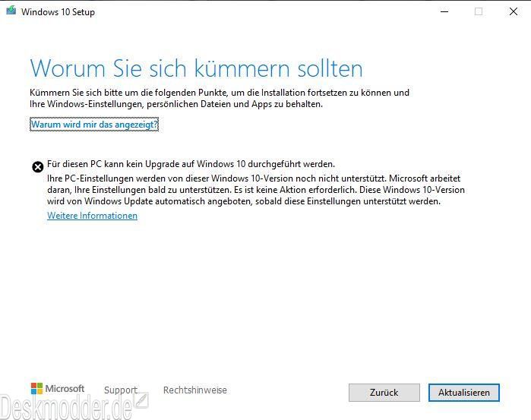Click the paragraph starting 'Ihre PC-Einstellungen werden'
This screenshot has height=420, width=531.
[256, 190]
